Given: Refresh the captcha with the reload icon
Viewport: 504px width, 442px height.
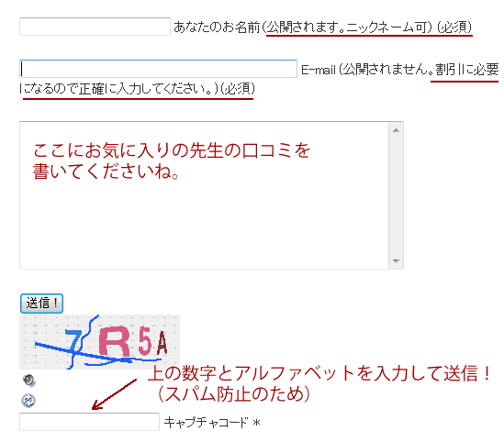Looking at the screenshot, I should pyautogui.click(x=28, y=401).
